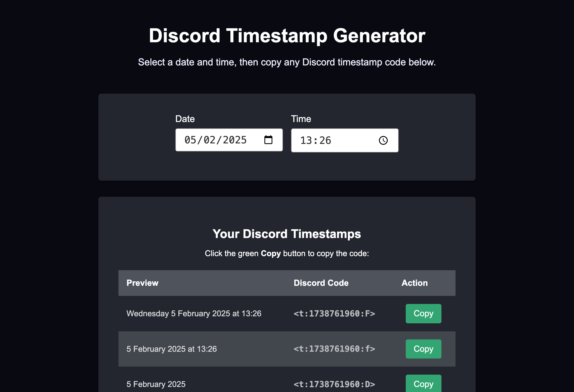This screenshot has height=392, width=574.
Task: Click the code <t:1738761960:D> text
Action: click(x=334, y=384)
